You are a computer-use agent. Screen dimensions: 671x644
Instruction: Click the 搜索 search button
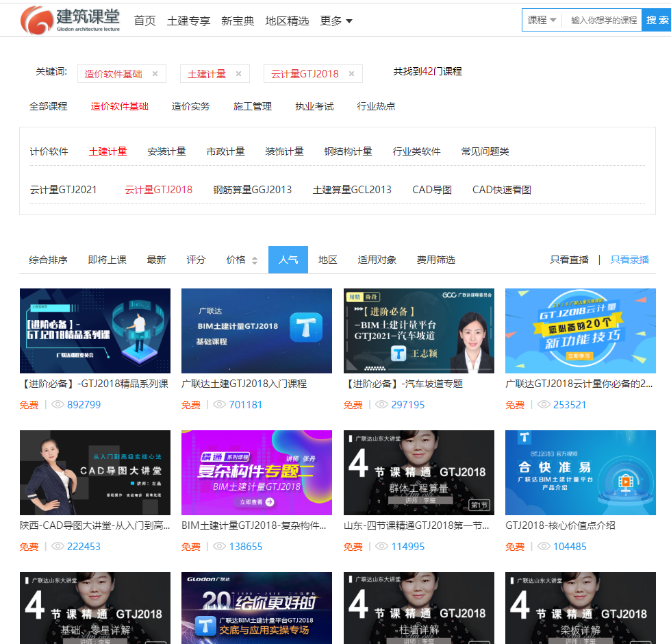point(657,20)
